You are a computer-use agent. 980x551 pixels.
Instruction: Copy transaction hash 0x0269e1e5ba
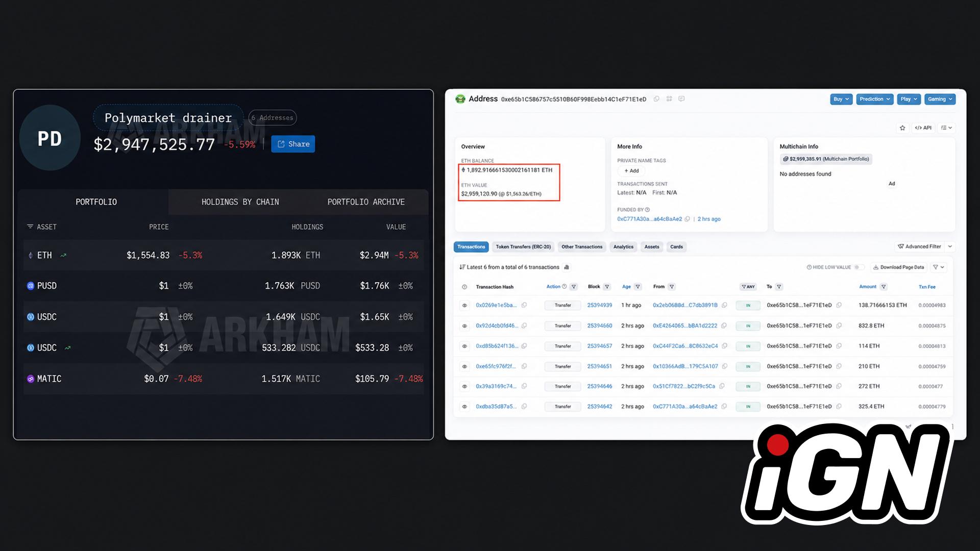tap(524, 305)
